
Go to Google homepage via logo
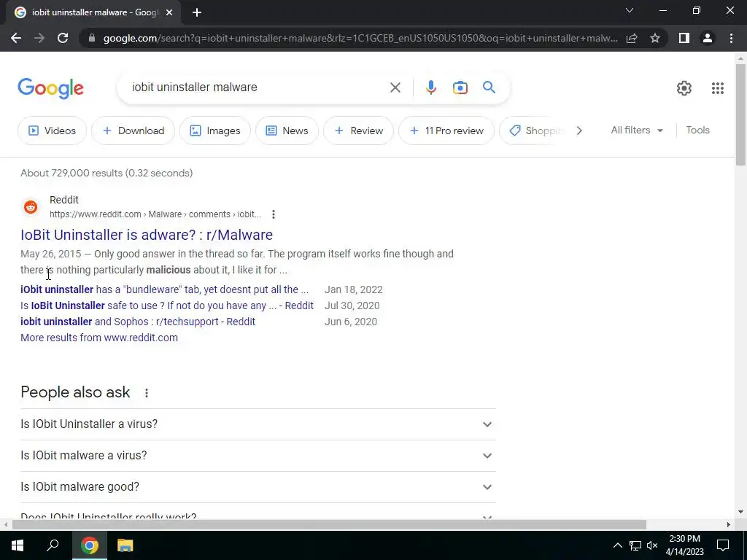[x=50, y=88]
